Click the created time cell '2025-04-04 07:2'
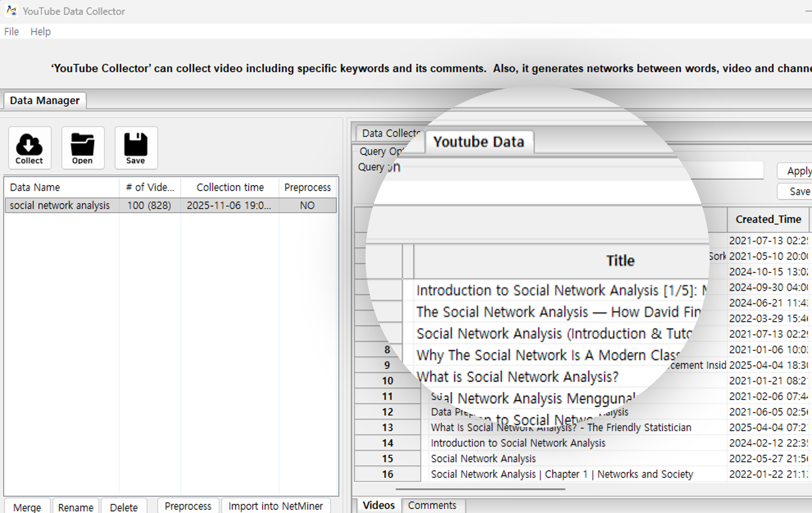Image resolution: width=812 pixels, height=513 pixels. pos(768,427)
